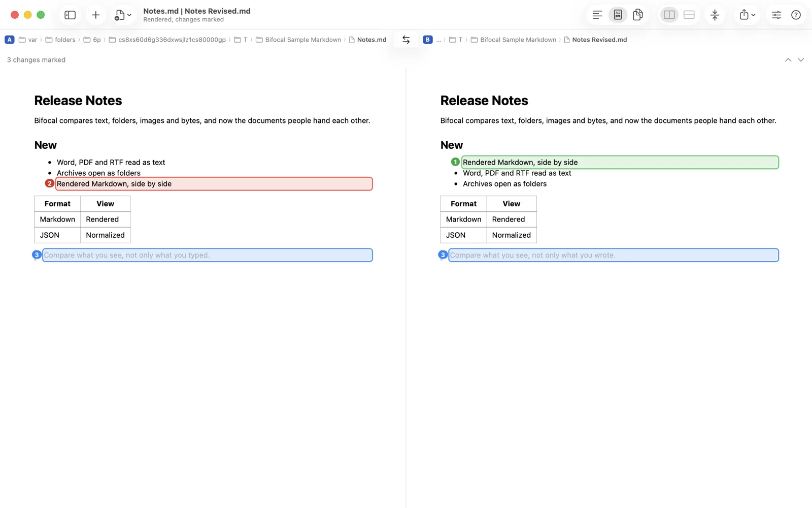Expand the collapsed ellipsis breadcrumb on B

pyautogui.click(x=438, y=40)
